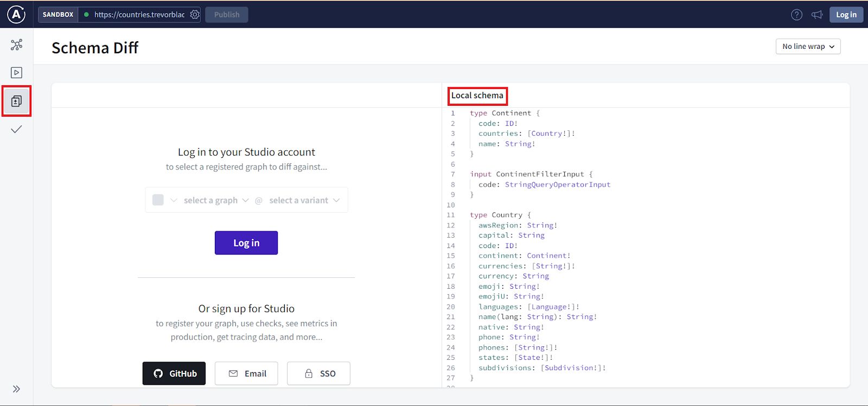Click the Schema Diff page title

point(95,48)
